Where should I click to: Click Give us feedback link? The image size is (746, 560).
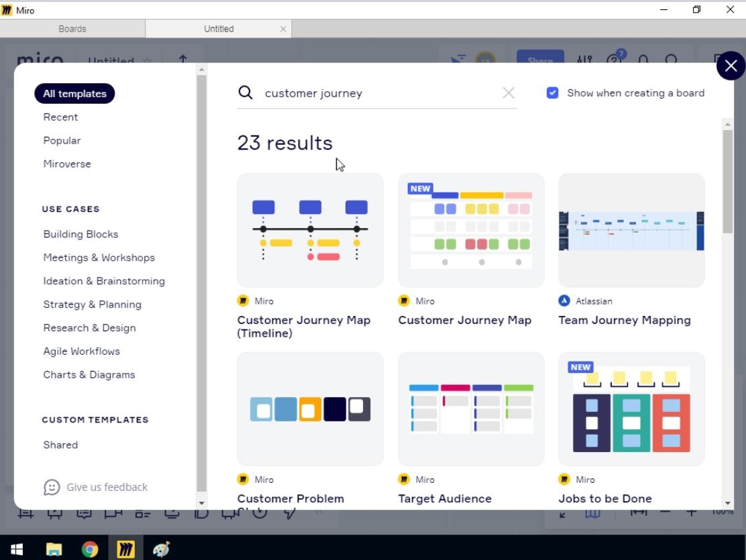point(107,487)
